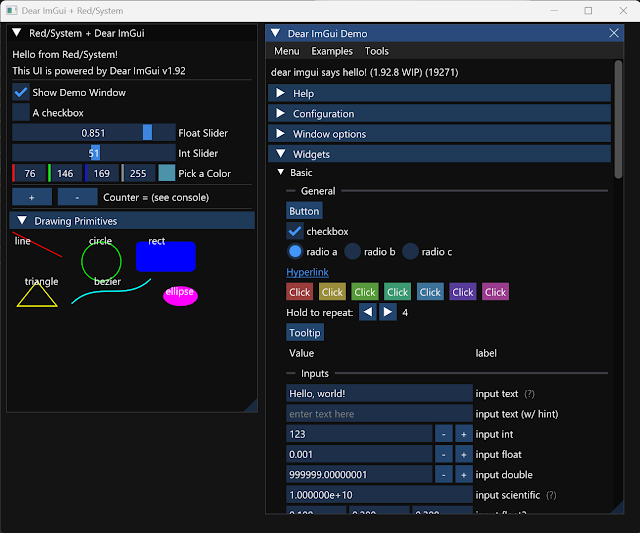This screenshot has height=533, width=640.
Task: Close the Dear ImGui Demo window
Action: pyautogui.click(x=614, y=33)
